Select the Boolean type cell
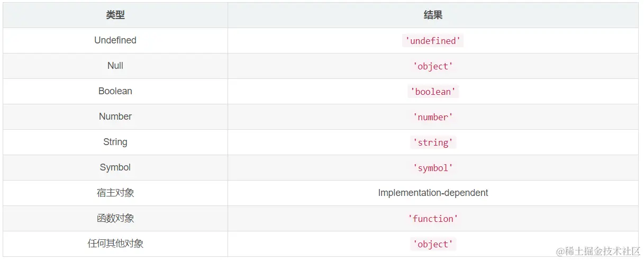The height and width of the screenshot is (260, 644). (115, 91)
